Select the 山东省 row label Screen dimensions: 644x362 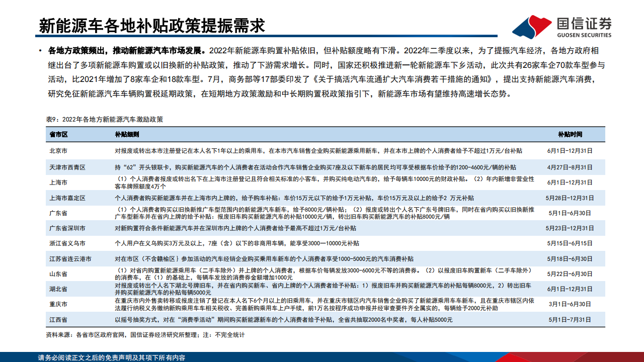point(59,274)
